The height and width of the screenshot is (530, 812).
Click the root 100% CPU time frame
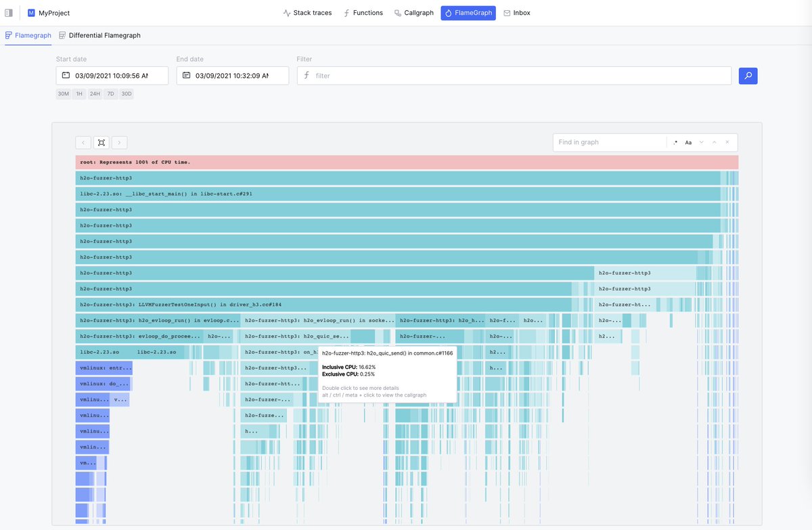[x=407, y=162]
